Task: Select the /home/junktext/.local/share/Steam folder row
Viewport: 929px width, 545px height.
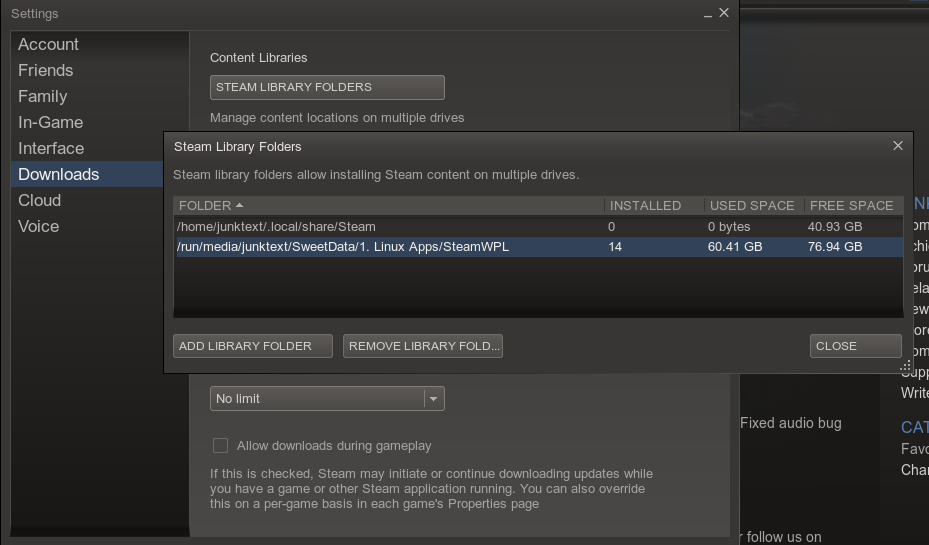Action: 538,227
